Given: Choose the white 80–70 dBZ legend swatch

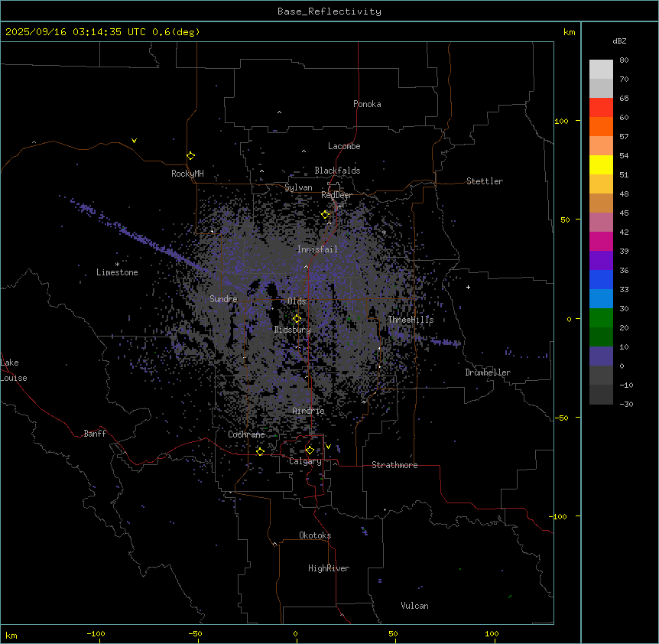Looking at the screenshot, I should (x=601, y=70).
